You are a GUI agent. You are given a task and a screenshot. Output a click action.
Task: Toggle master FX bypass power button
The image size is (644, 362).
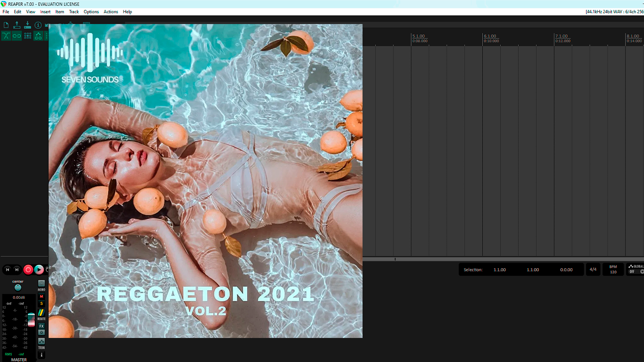41,332
